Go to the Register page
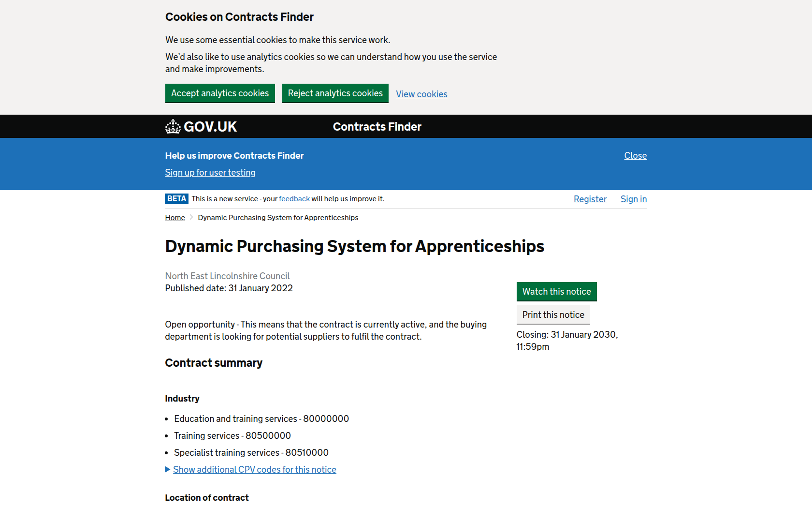This screenshot has width=812, height=508. click(x=590, y=199)
